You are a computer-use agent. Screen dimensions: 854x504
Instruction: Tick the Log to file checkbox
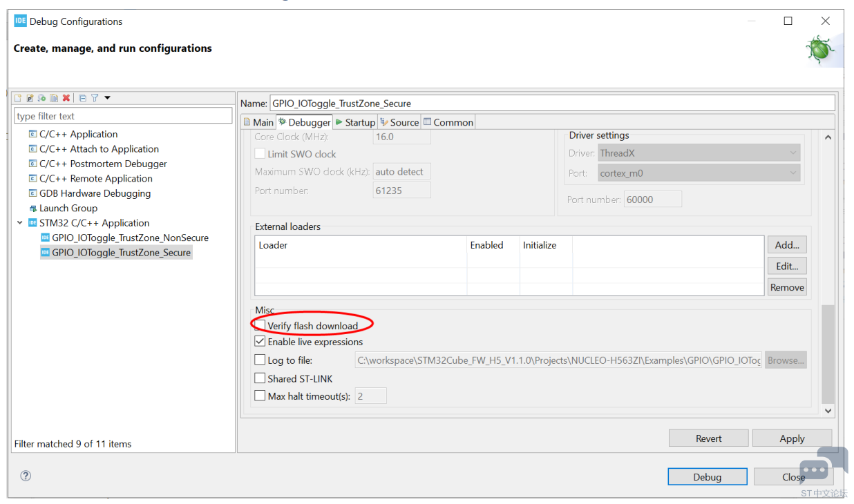pyautogui.click(x=260, y=360)
